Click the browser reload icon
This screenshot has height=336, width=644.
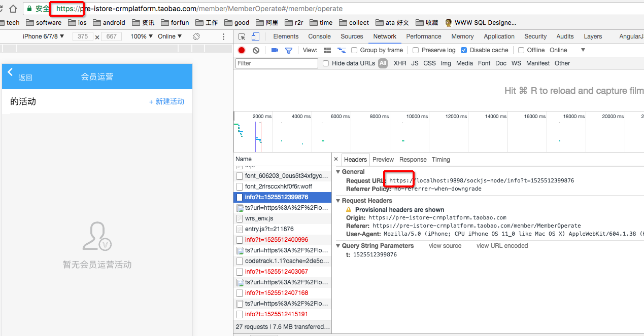(2, 9)
